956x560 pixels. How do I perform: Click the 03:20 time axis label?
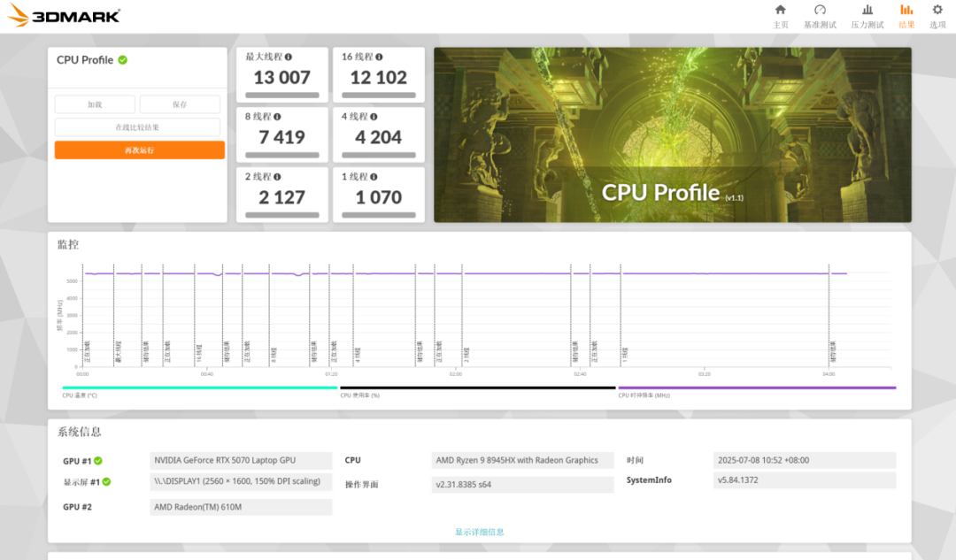pyautogui.click(x=705, y=374)
